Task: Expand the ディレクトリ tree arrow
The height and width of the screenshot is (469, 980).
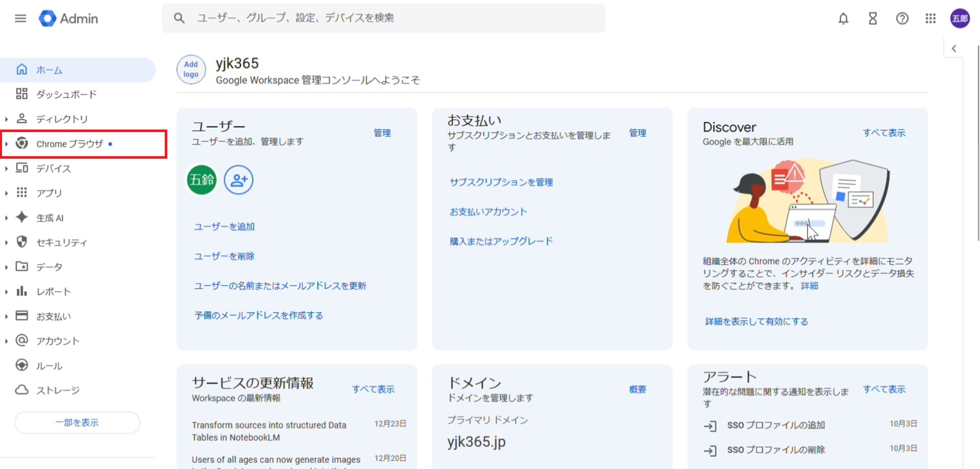Action: click(x=6, y=119)
